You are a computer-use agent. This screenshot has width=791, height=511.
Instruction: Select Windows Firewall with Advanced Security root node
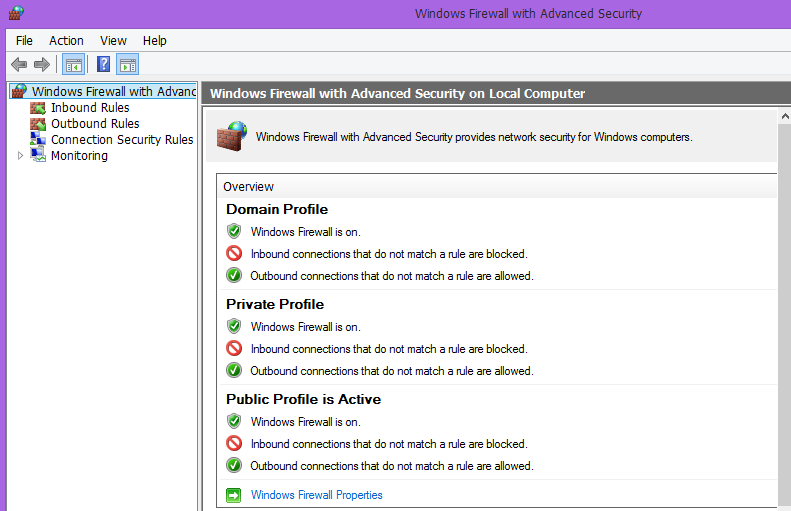(x=114, y=91)
